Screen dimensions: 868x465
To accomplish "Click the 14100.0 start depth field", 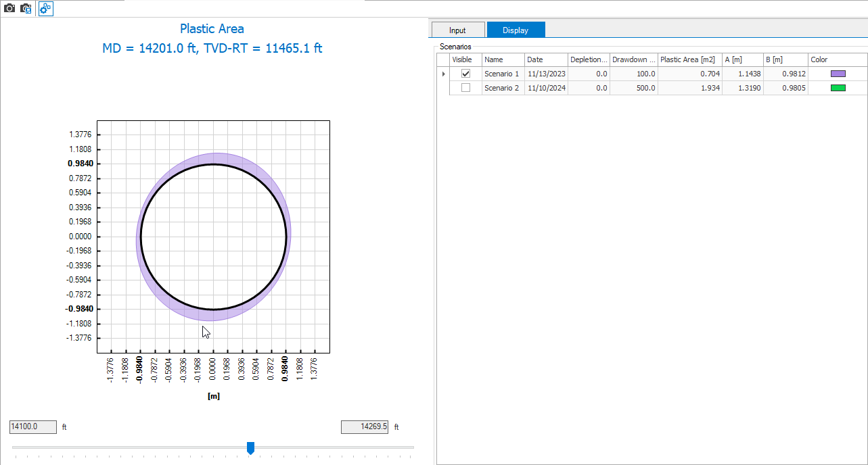I will [x=32, y=426].
